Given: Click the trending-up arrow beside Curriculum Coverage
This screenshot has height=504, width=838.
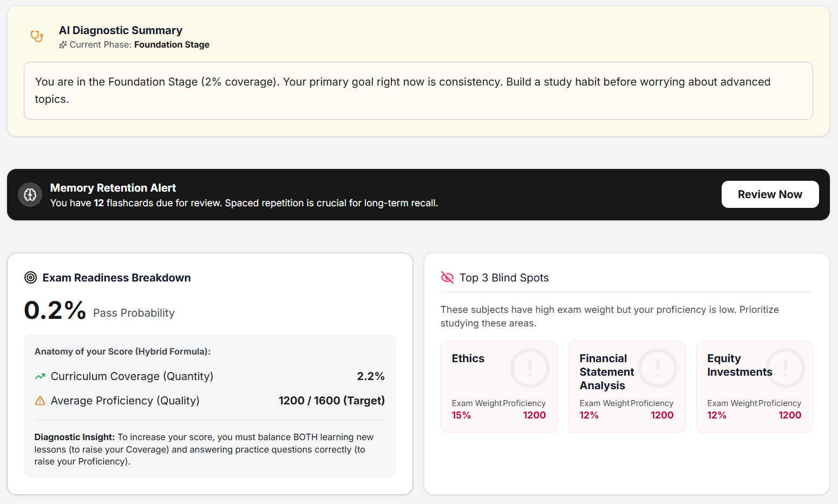Looking at the screenshot, I should (x=40, y=376).
